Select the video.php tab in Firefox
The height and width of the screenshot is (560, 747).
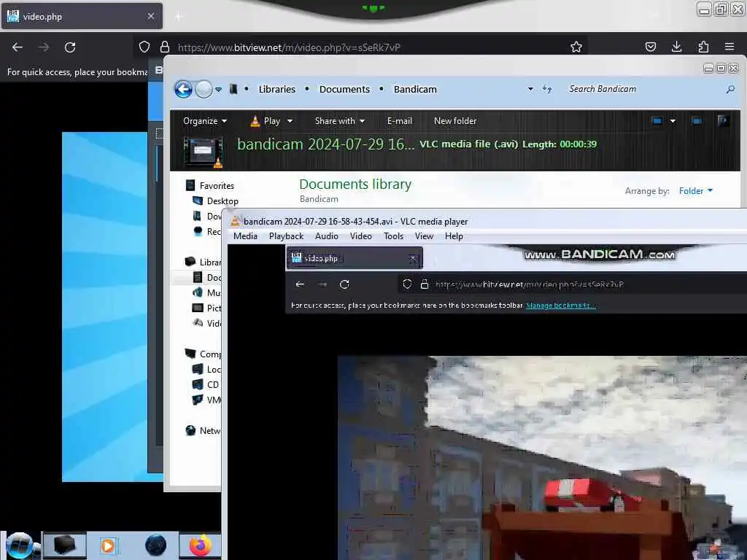click(x=82, y=16)
